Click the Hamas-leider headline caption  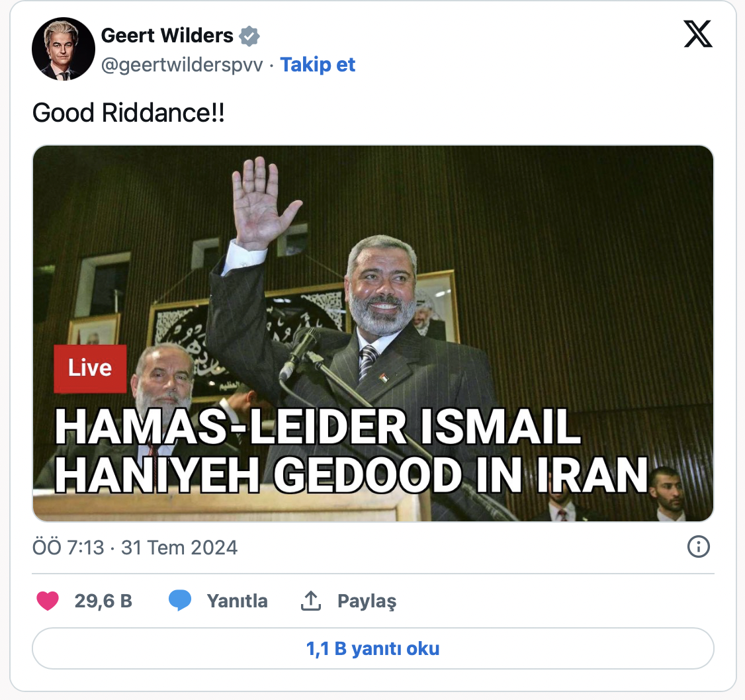click(351, 451)
